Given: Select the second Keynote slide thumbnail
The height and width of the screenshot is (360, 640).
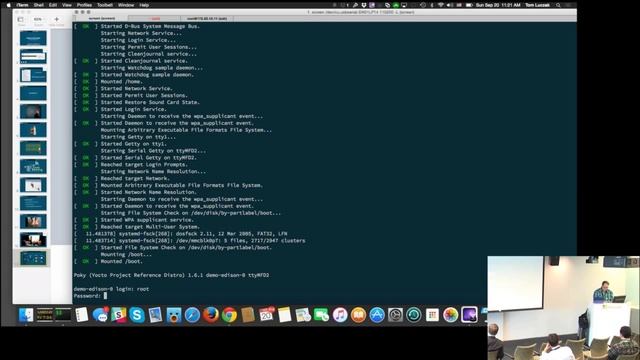Looking at the screenshot, I should [x=33, y=57].
